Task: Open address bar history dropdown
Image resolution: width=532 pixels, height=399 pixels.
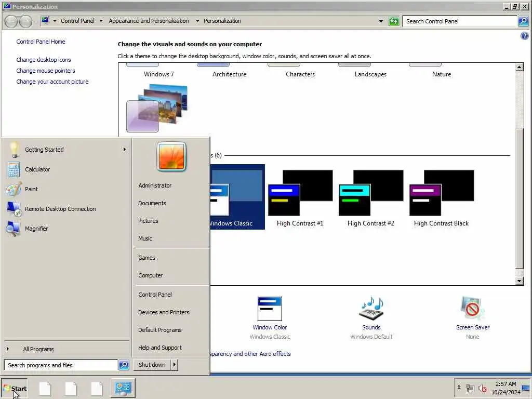Action: [x=381, y=21]
